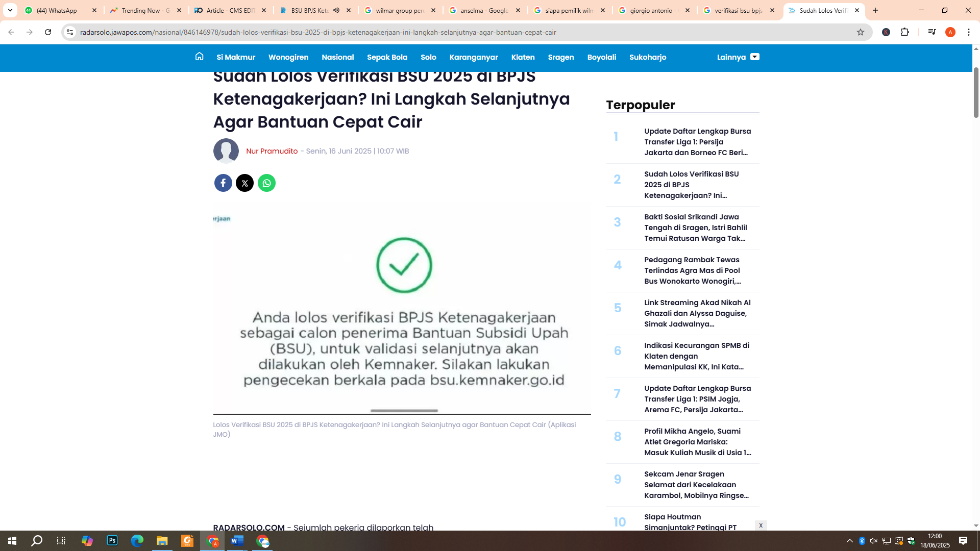Open popular article about Persija and Borneo FC
Screen dimensions: 980x551
697,142
